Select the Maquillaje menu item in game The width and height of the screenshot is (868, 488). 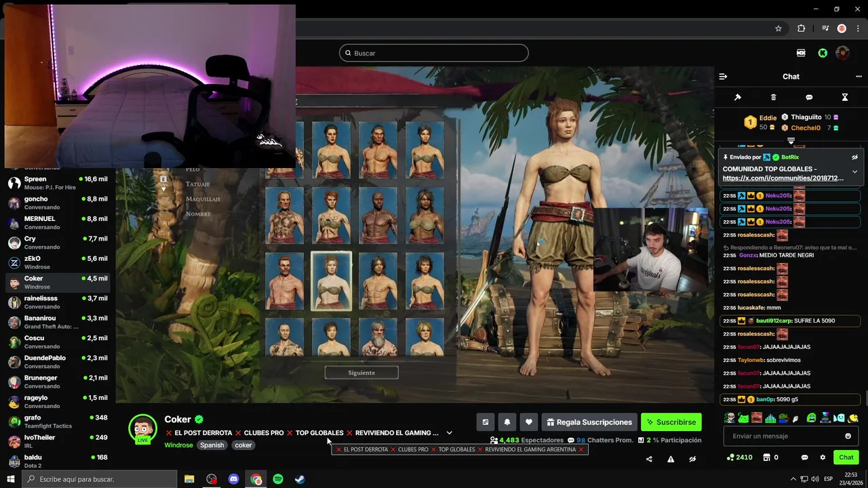(x=203, y=199)
